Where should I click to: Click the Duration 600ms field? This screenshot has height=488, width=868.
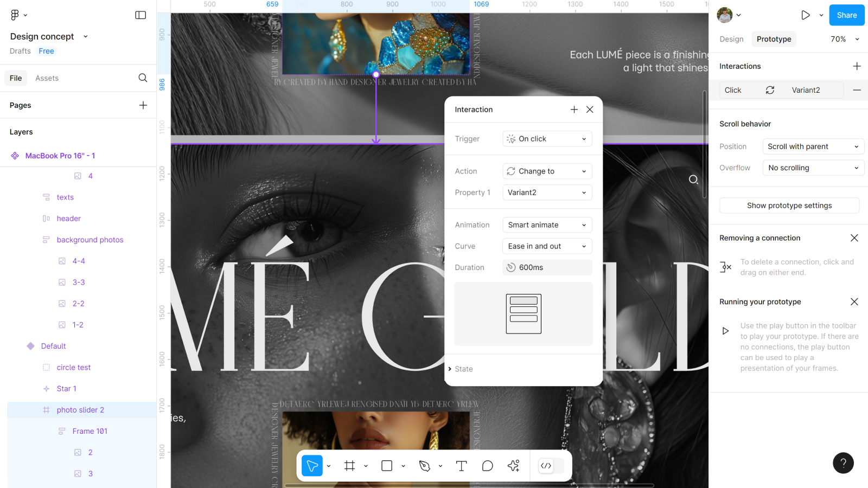point(547,267)
